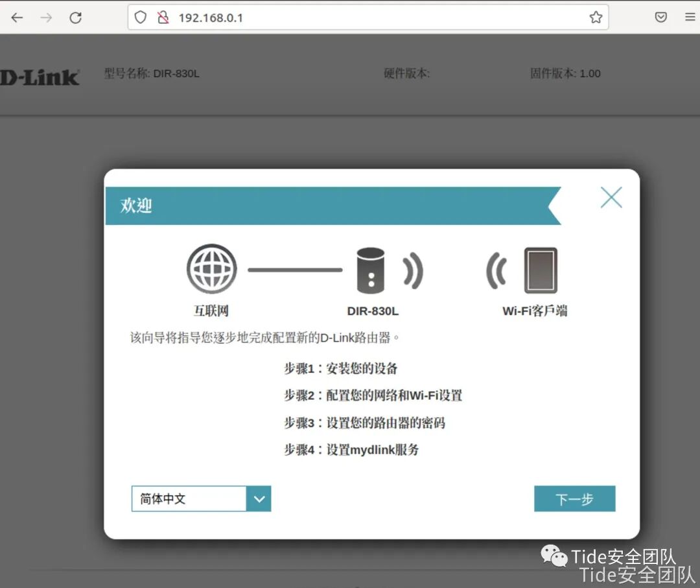
Task: Click the router's Wi-Fi signal waves
Action: coord(413,270)
